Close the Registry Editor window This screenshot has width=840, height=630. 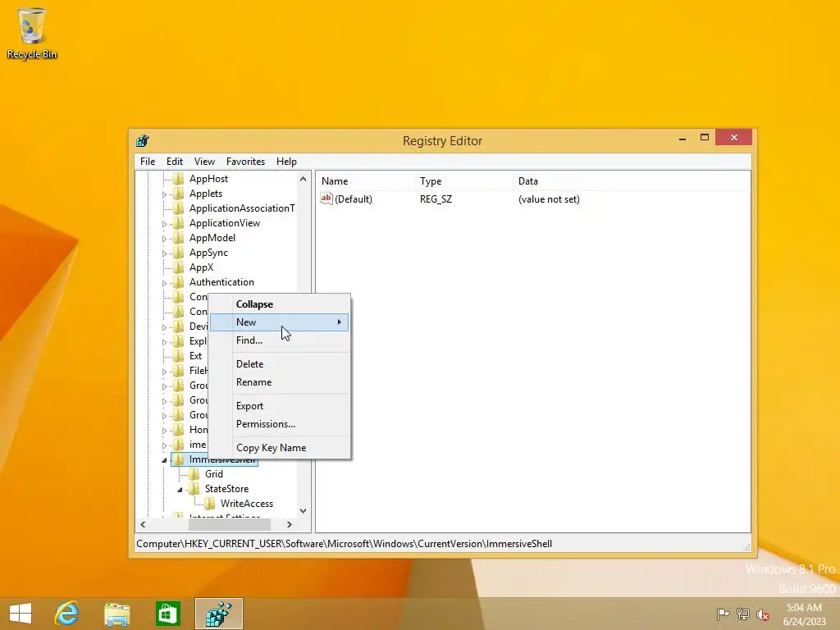pos(734,138)
